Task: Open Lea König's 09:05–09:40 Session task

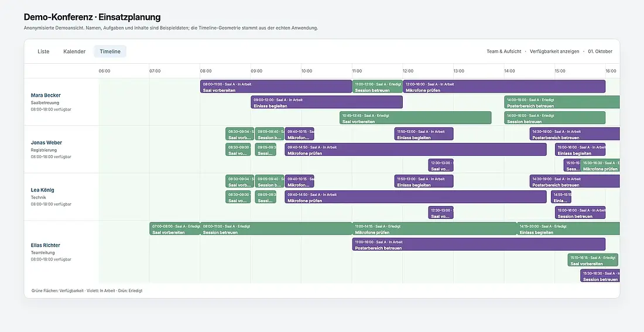Action: 269,181
